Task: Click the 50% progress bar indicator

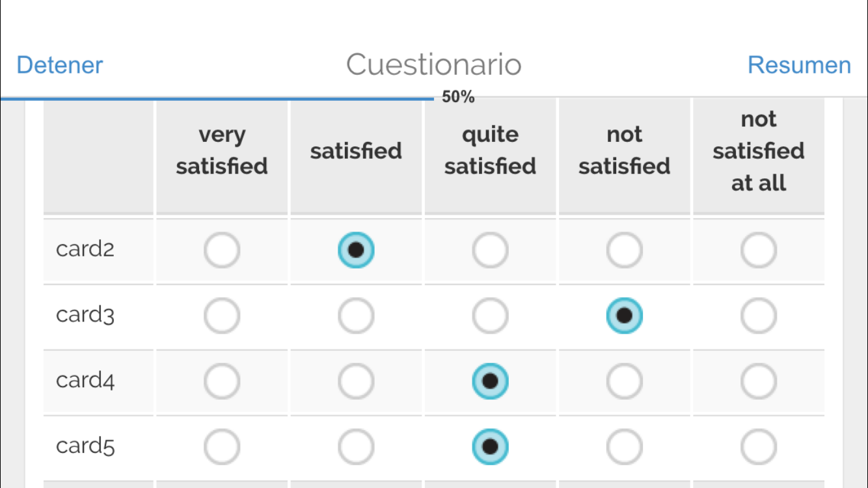Action: pos(457,98)
